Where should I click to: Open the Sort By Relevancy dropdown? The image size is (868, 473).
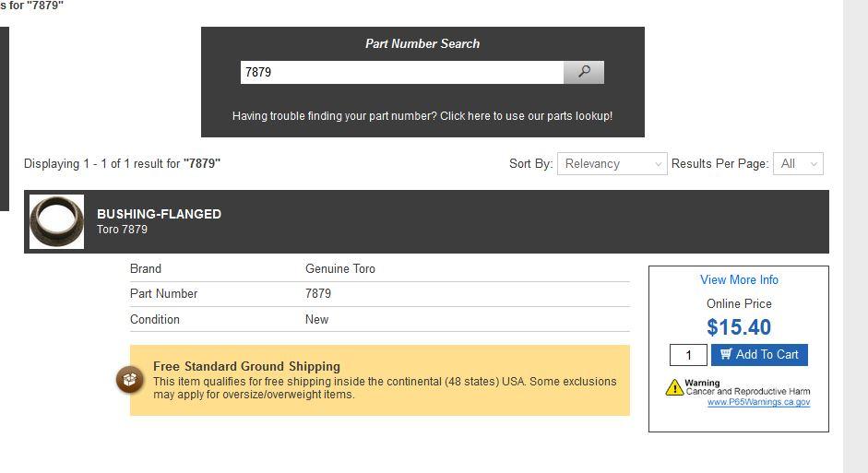point(612,164)
